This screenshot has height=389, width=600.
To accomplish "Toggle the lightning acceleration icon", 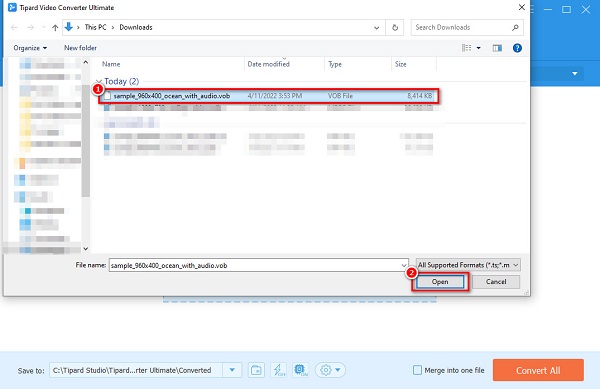I will point(279,370).
